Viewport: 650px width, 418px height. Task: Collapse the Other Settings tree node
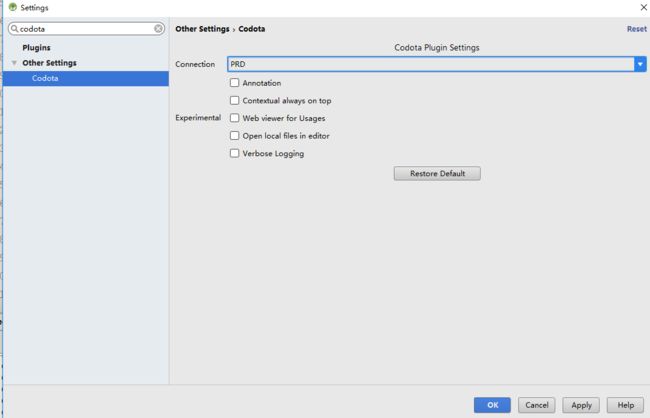pyautogui.click(x=14, y=63)
